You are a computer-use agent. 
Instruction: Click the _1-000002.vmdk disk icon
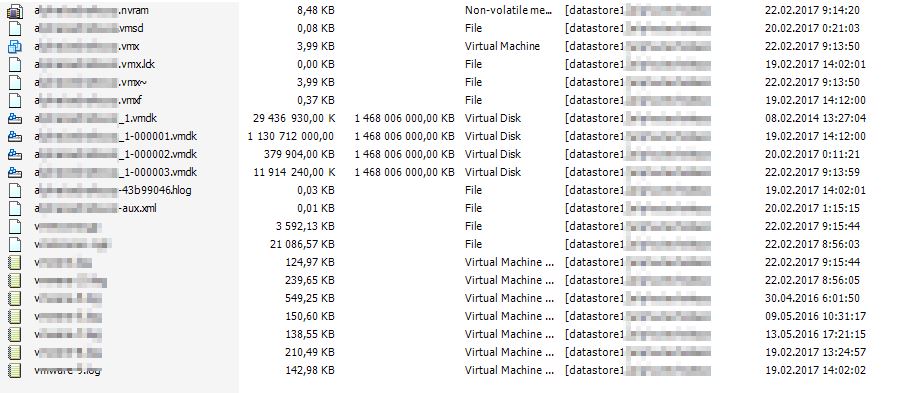click(15, 154)
